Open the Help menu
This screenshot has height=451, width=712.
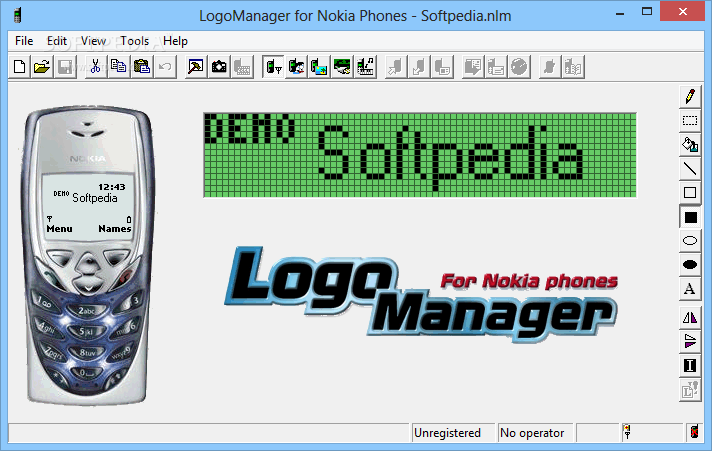click(x=175, y=41)
